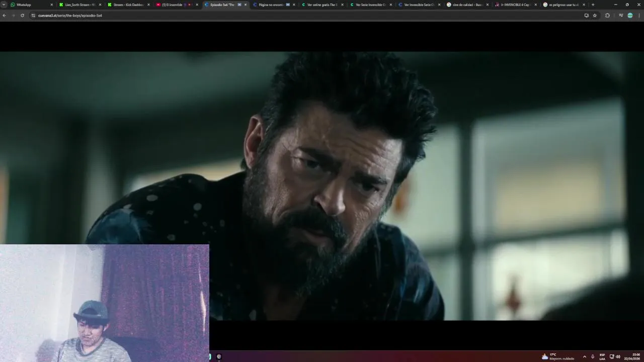The width and height of the screenshot is (644, 362).
Task: Click the cast/install icon in address bar
Action: coord(586,16)
